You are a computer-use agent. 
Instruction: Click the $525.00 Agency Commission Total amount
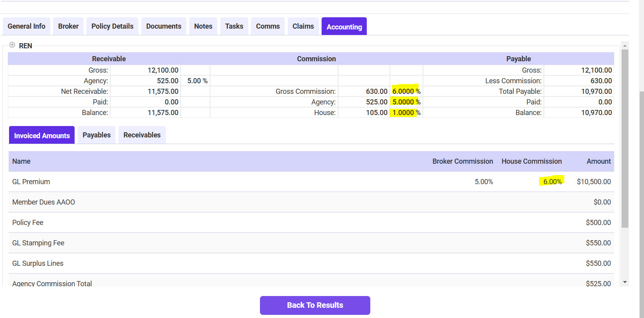598,283
